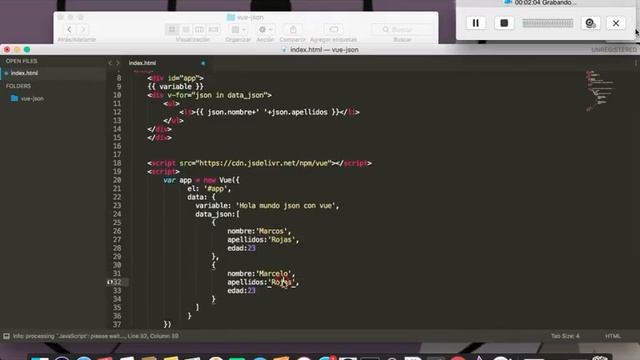Go forward in Finder window
Viewport: 640px width, 360px height.
click(83, 29)
